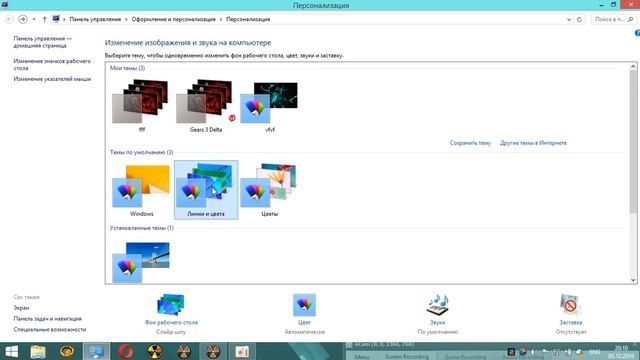Select the 'vfvf' theme
This screenshot has width=640, height=360.
click(269, 106)
